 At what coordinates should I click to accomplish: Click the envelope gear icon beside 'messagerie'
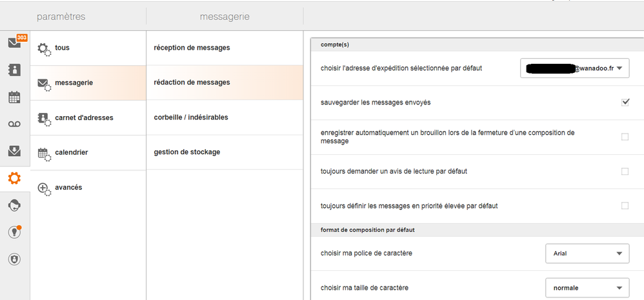(x=44, y=85)
